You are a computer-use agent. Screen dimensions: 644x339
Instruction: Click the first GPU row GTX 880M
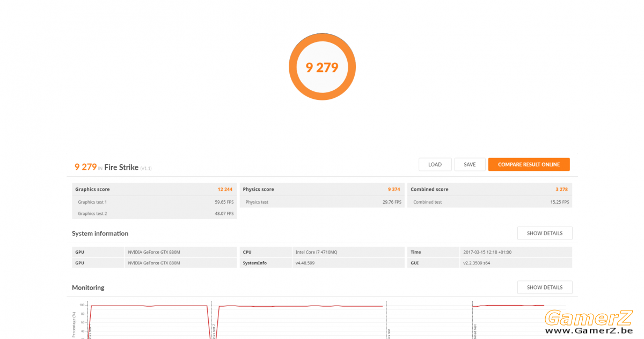tap(155, 252)
